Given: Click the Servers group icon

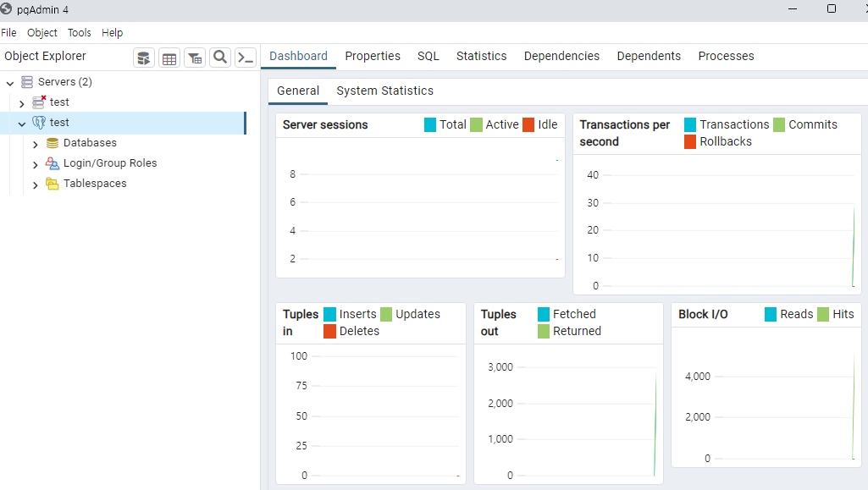Looking at the screenshot, I should pos(26,82).
